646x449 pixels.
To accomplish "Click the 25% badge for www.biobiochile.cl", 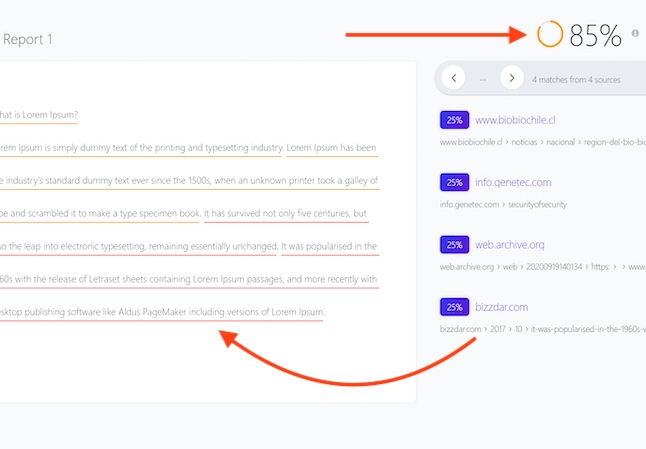I will [x=454, y=120].
